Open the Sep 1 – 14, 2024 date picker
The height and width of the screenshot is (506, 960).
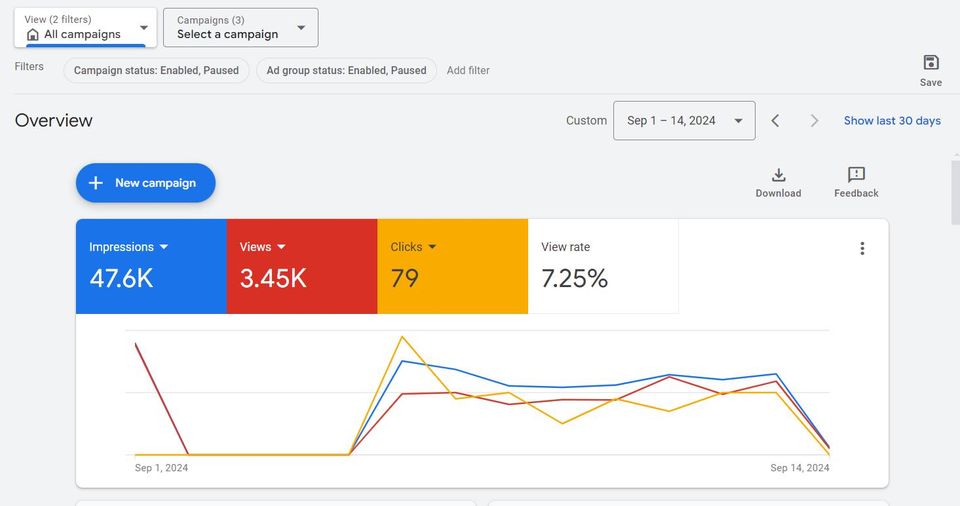684,121
